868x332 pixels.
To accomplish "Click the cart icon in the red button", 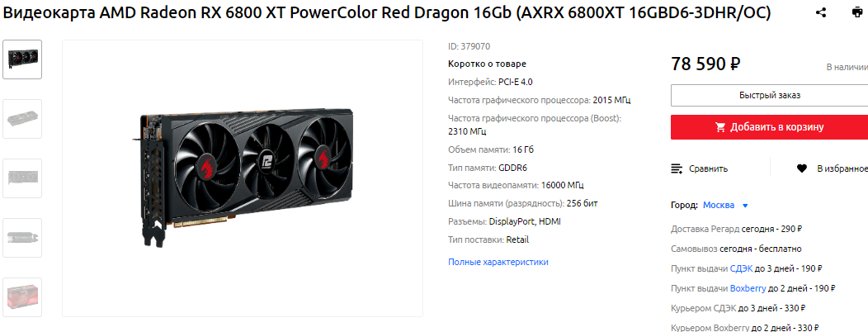I will pyautogui.click(x=720, y=127).
